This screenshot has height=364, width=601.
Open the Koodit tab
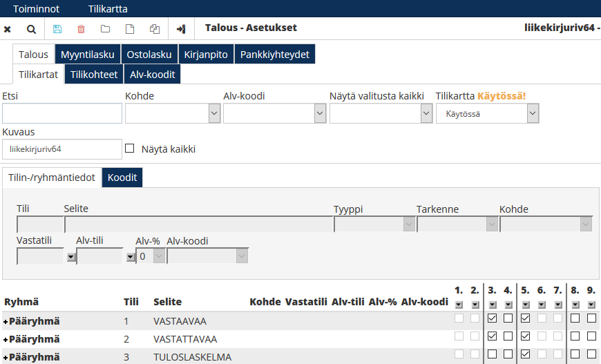click(x=122, y=178)
